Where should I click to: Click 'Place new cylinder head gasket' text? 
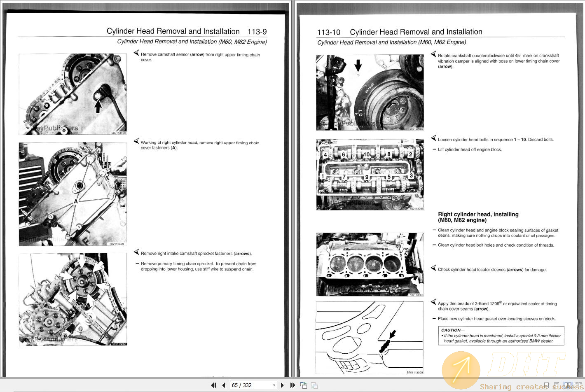pos(496,319)
